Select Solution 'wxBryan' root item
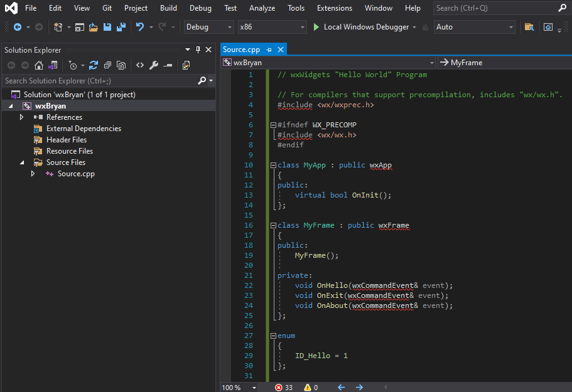The width and height of the screenshot is (572, 392). [80, 95]
